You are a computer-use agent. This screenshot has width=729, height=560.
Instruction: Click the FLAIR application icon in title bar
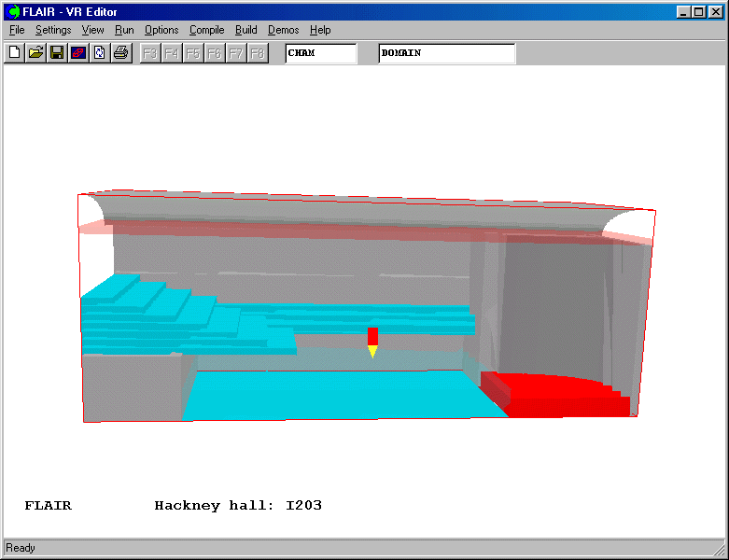[x=13, y=11]
